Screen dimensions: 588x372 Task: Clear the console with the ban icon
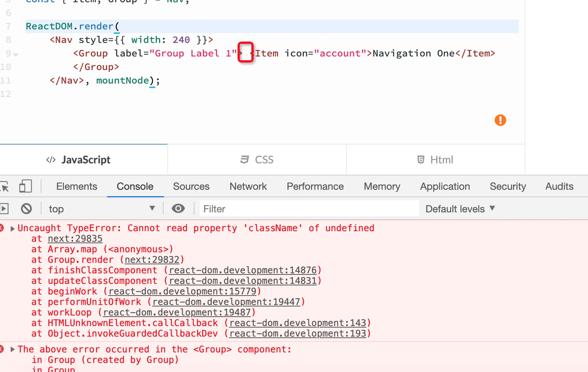[26, 209]
